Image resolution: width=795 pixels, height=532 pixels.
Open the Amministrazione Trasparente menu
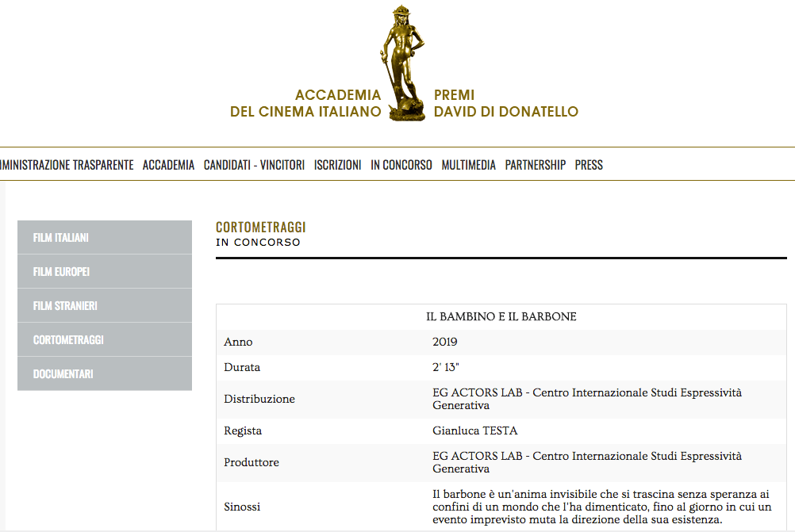[x=67, y=165]
